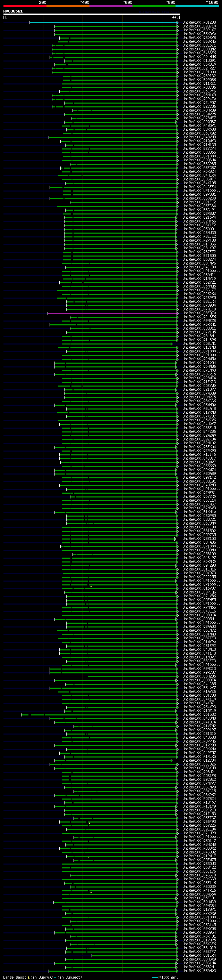
Task: Open the UniRef100_Q83DU3 entry
Action: 199,864
